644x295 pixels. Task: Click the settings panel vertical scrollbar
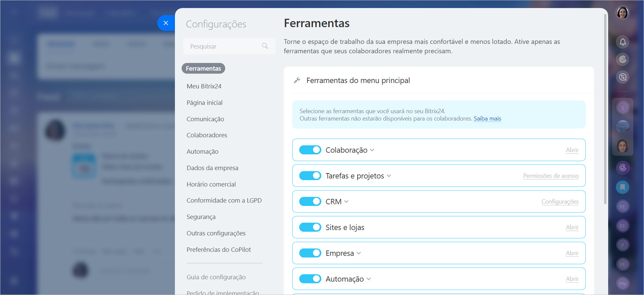[x=605, y=109]
